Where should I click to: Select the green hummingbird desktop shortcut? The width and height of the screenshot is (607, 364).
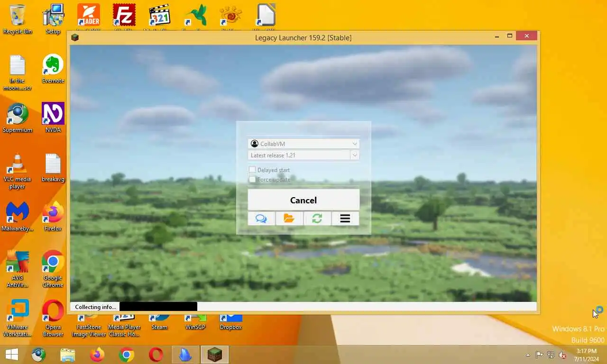click(195, 17)
